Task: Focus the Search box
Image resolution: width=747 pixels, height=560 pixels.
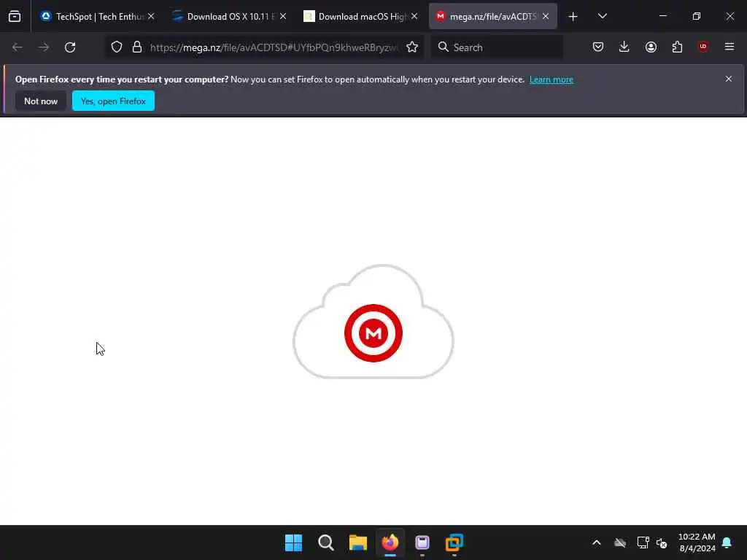Action: (497, 47)
